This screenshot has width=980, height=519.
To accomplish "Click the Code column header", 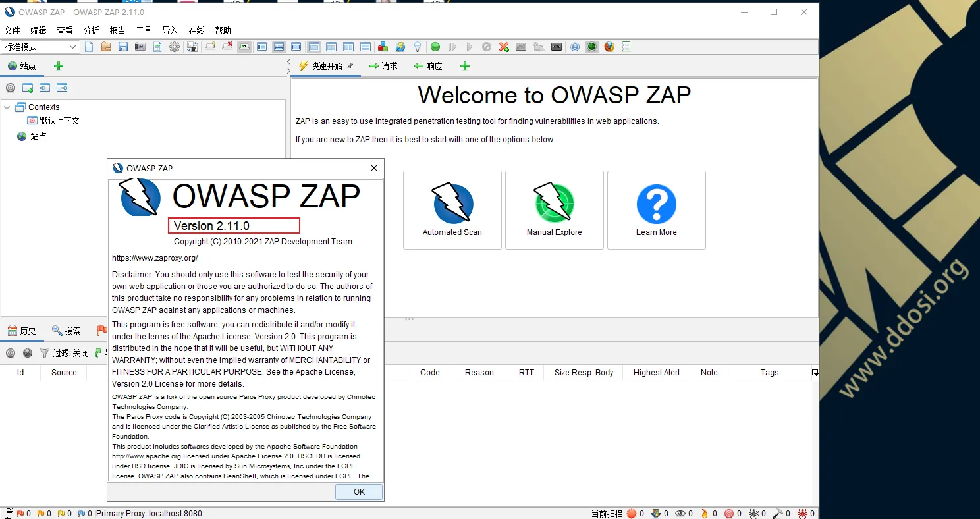I will tap(430, 373).
